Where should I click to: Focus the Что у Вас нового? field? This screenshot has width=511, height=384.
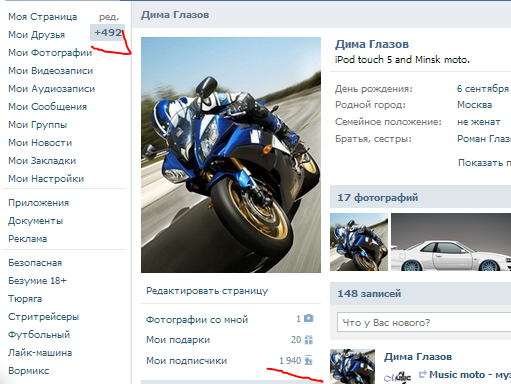click(x=424, y=322)
